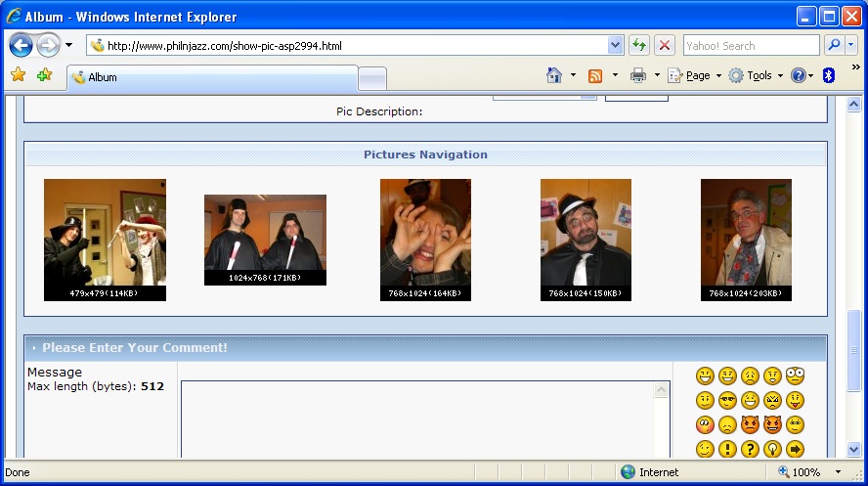The width and height of the screenshot is (868, 486).
Task: Click the Stop loading icon
Action: [665, 45]
